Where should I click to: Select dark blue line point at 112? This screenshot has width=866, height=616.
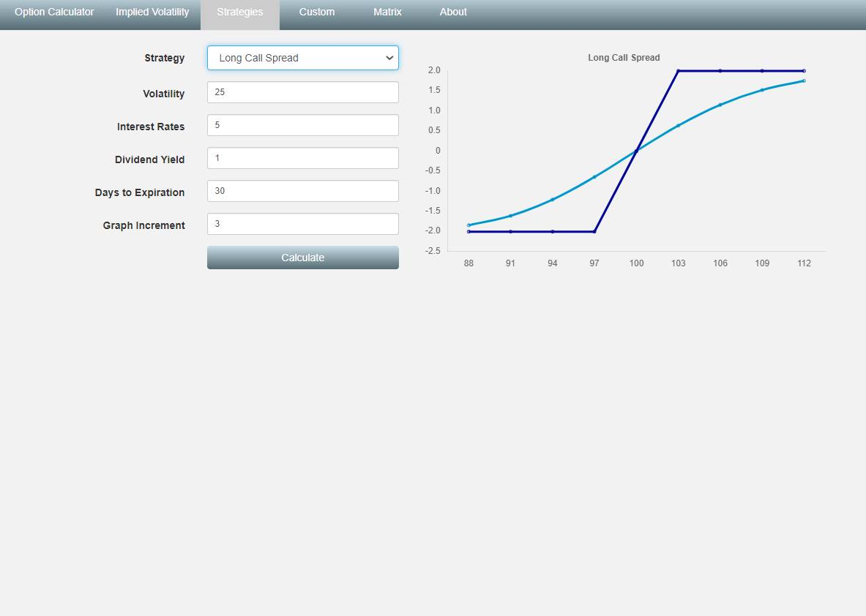[x=804, y=71]
